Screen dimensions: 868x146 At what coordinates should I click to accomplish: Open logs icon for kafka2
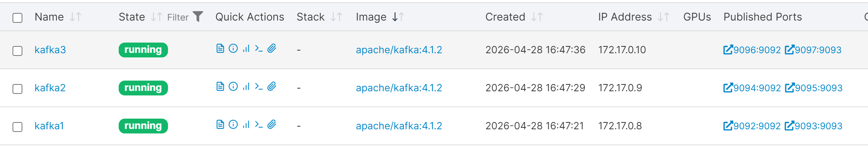click(220, 87)
